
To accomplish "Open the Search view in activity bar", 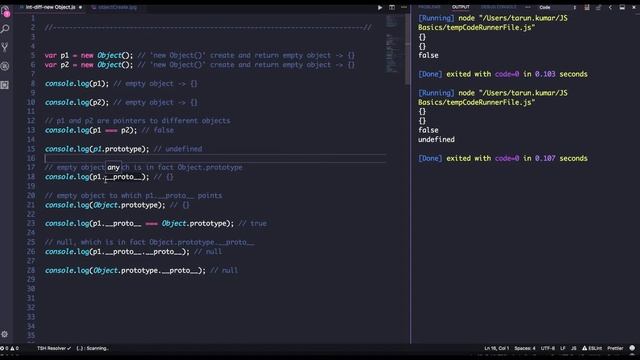I will (x=5, y=29).
